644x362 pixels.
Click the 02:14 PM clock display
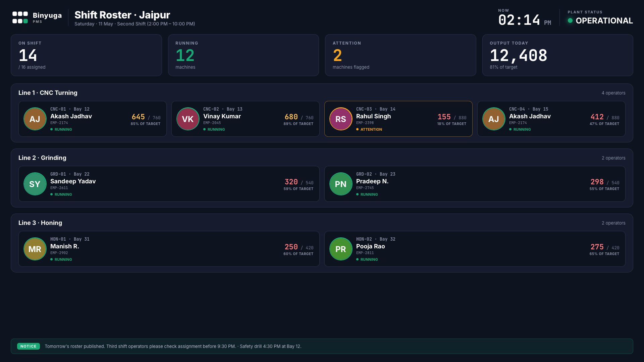pos(525,20)
